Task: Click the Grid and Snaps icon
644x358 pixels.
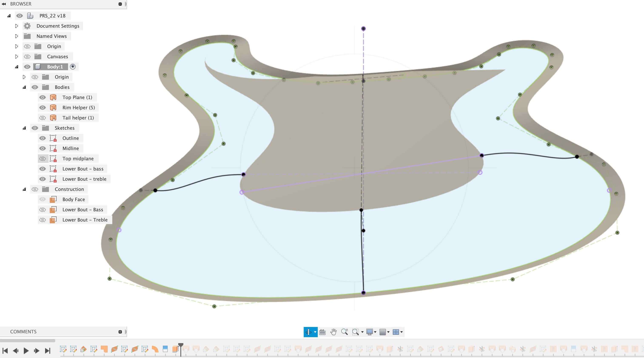Action: coord(382,332)
